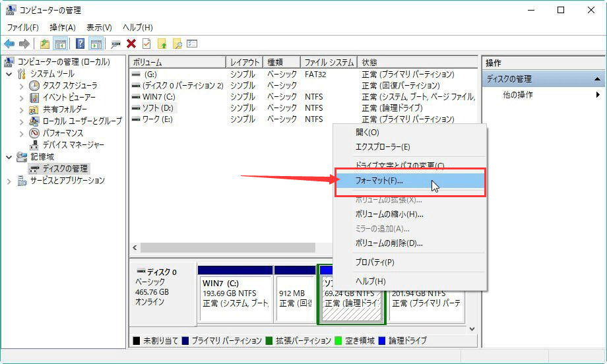Screen dimensions: 607x364
Task: Select コンピューターの管理 (ローカル) root node
Action: [63, 62]
